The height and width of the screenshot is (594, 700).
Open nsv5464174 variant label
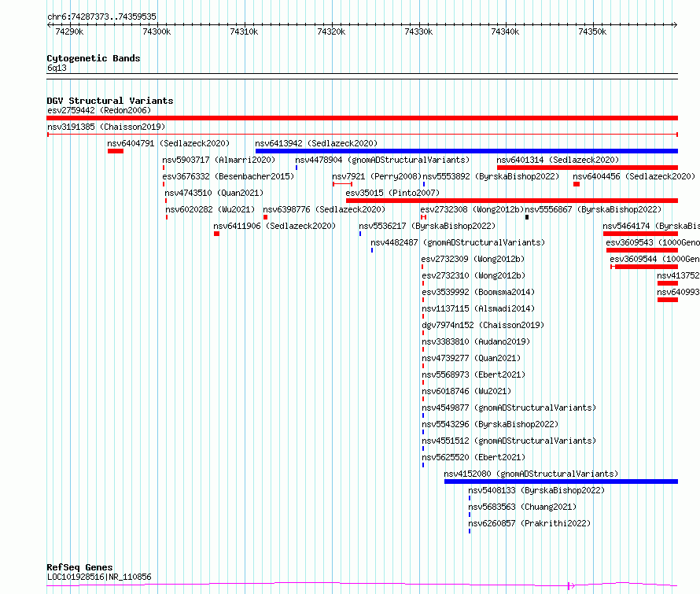pyautogui.click(x=651, y=226)
